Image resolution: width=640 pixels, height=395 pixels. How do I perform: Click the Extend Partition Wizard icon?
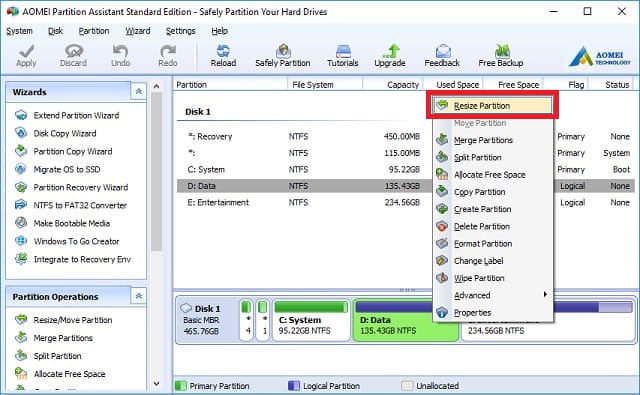click(x=21, y=115)
